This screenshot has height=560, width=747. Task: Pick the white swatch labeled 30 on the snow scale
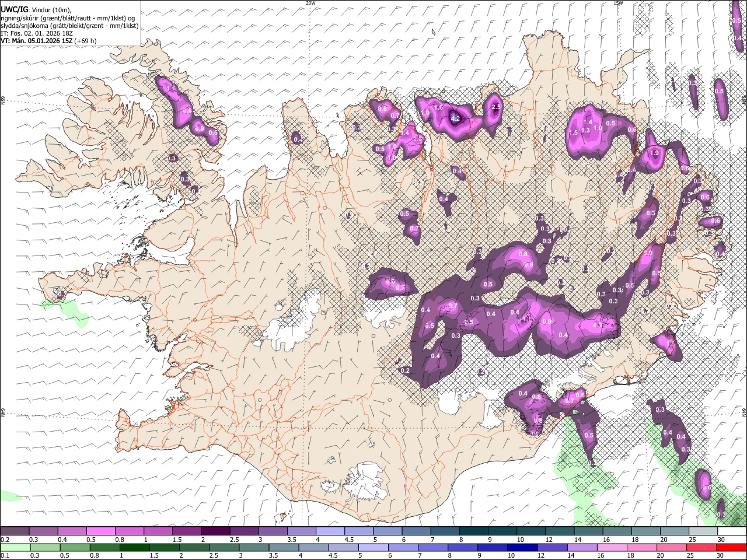[x=732, y=531]
